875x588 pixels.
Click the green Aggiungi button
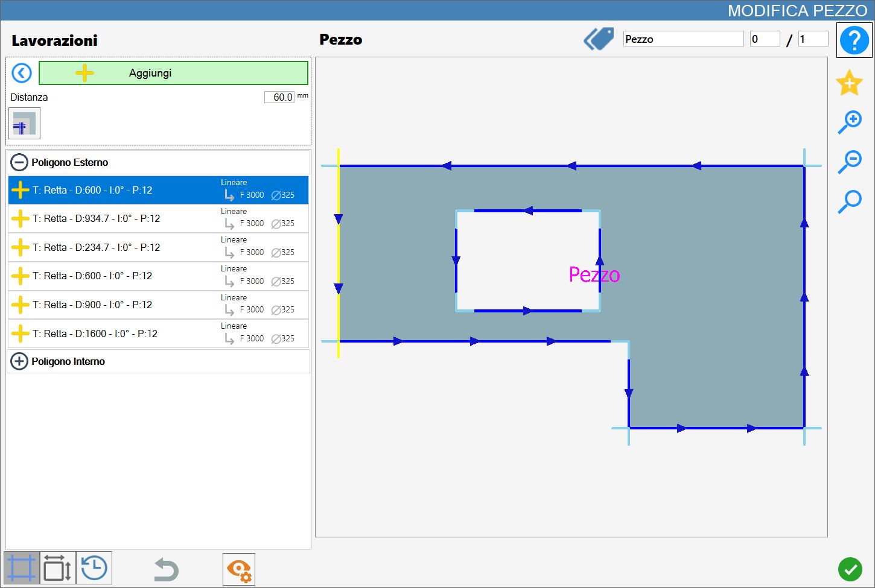tap(173, 73)
